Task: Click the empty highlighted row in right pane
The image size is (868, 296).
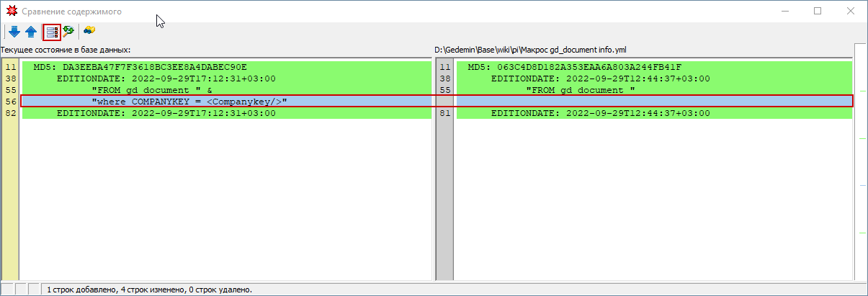Action: pos(648,102)
